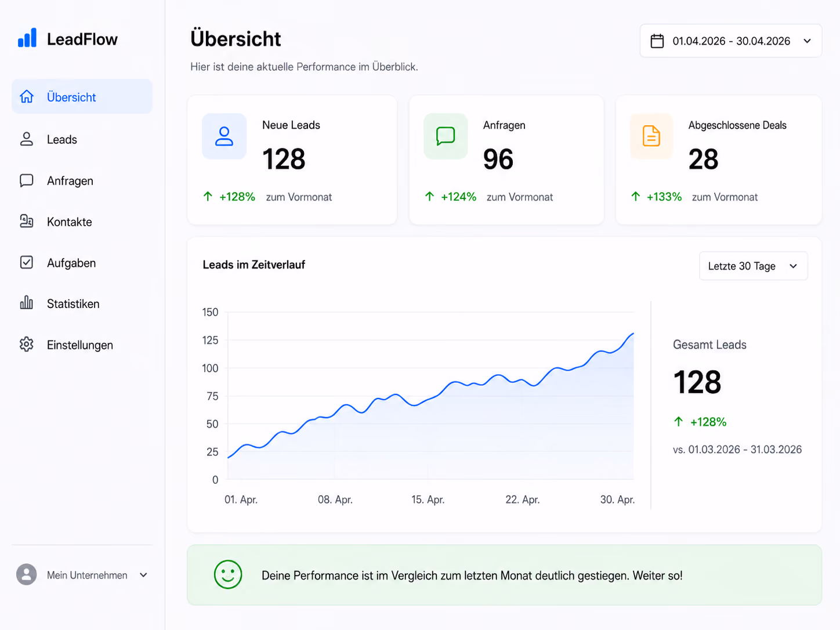Viewport: 840px width, 630px height.
Task: Click the chevron next to Mein Unternehmen
Action: [x=143, y=575]
